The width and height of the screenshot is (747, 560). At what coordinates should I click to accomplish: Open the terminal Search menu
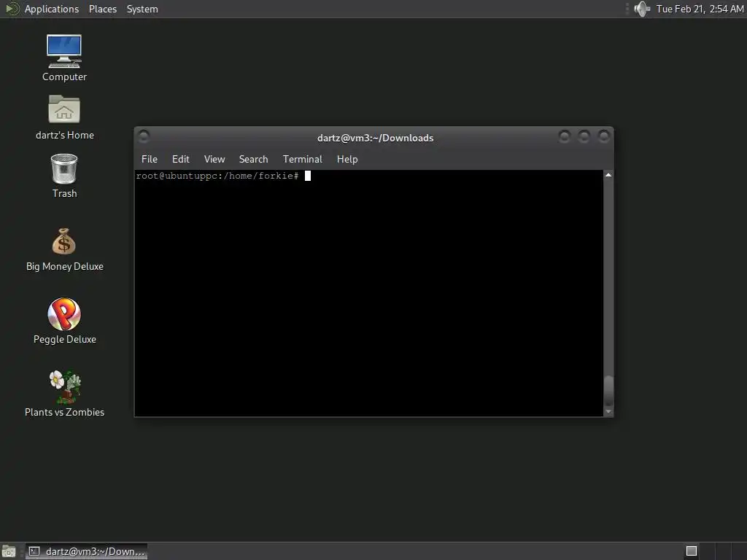pyautogui.click(x=253, y=159)
